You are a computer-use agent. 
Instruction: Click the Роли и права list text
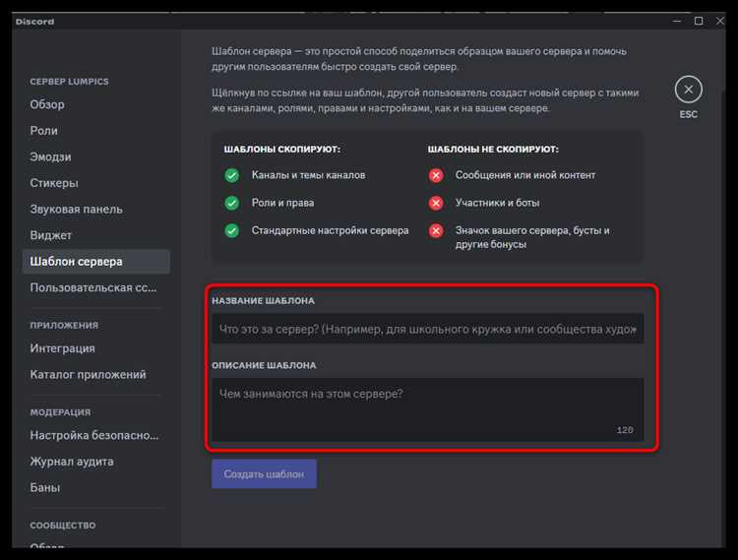(282, 203)
